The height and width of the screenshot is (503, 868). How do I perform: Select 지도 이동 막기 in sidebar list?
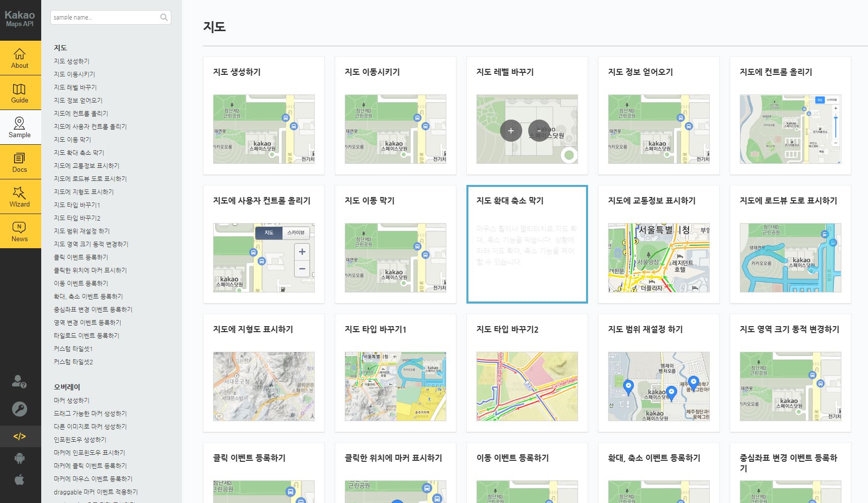coord(72,140)
